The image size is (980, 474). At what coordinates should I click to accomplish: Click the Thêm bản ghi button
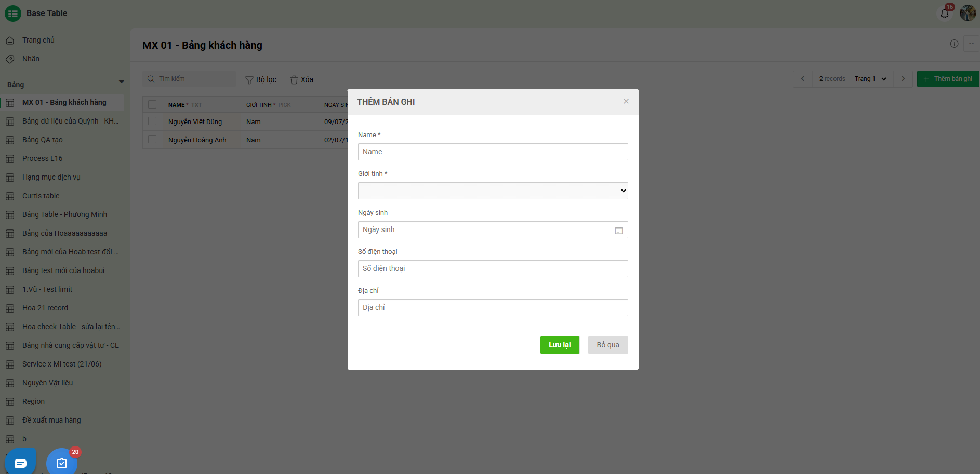(948, 79)
